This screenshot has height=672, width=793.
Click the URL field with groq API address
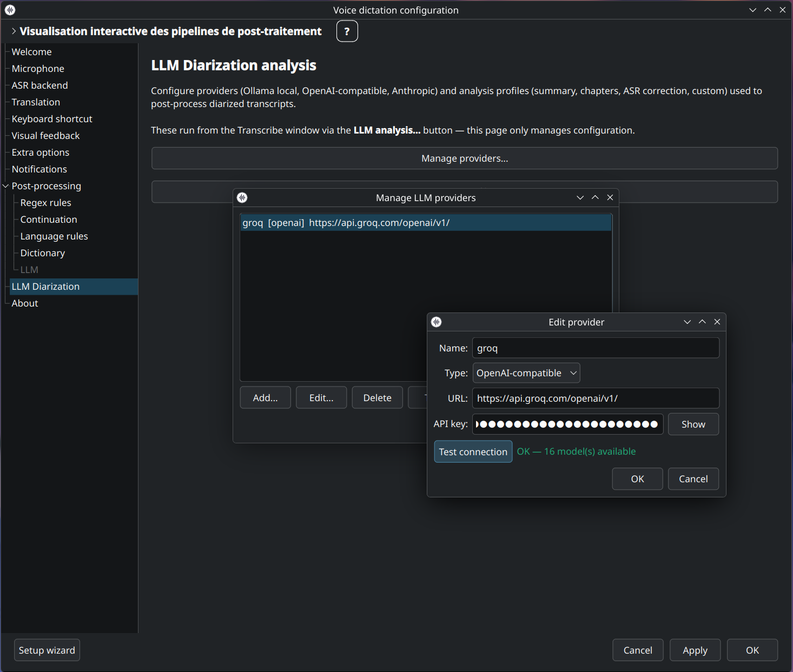point(596,398)
